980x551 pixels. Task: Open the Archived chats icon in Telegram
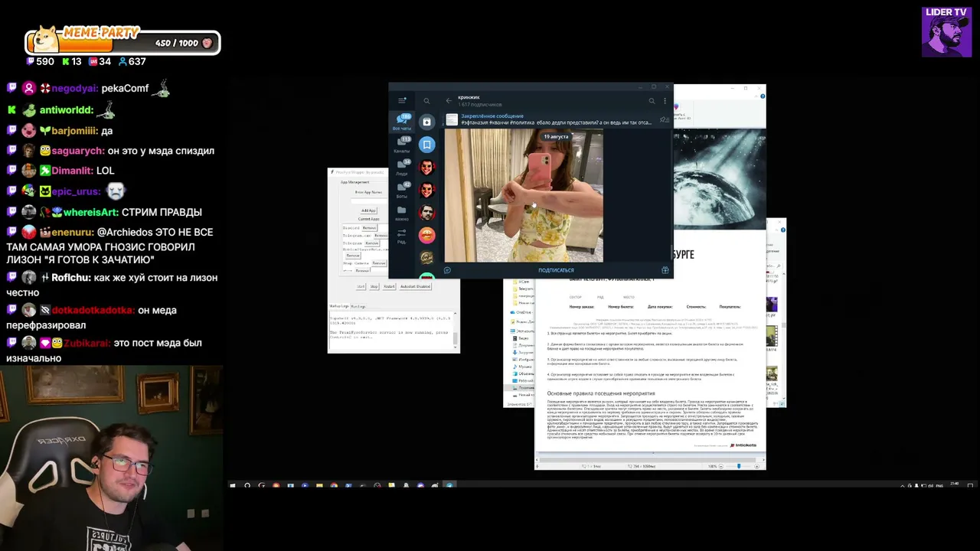point(427,122)
